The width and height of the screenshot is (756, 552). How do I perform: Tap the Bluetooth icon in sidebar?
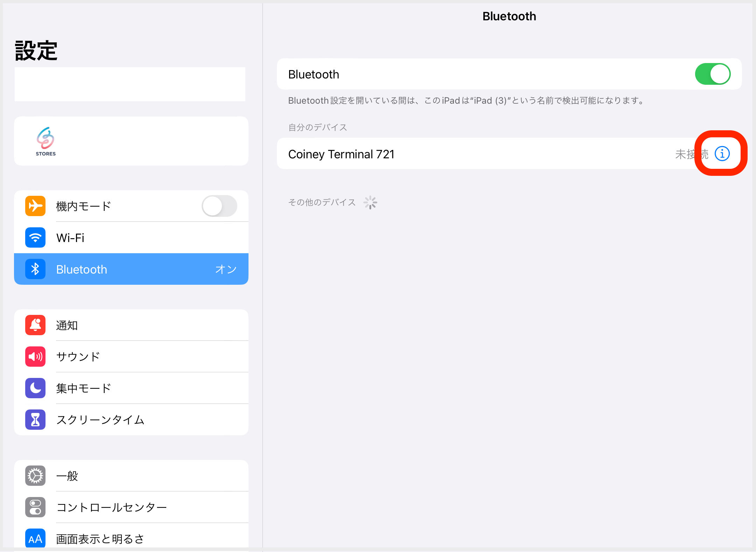click(x=35, y=269)
